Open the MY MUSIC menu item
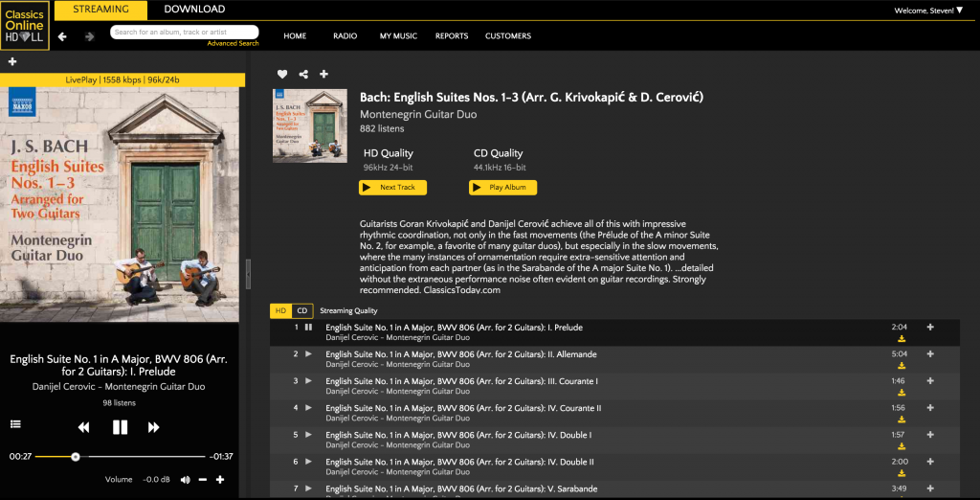 coord(398,36)
